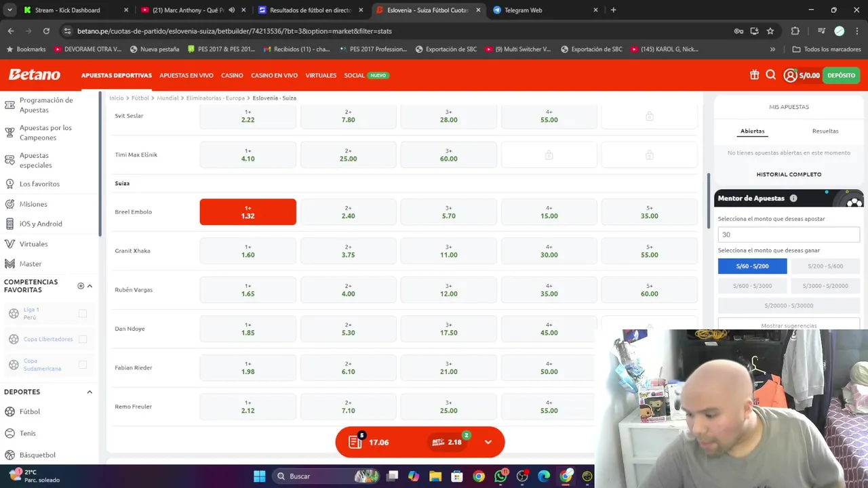
Task: Select the S/60 - S/200 winning range
Action: tap(753, 266)
